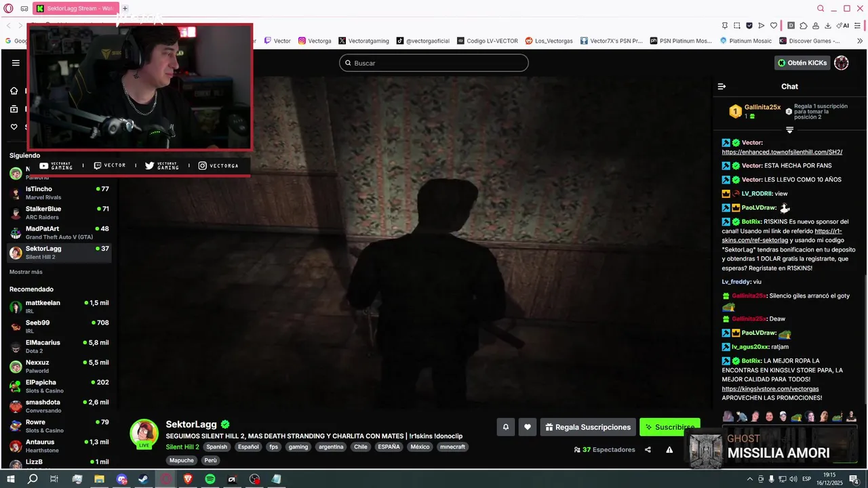The height and width of the screenshot is (488, 868).
Task: Click the Opera flow send arrow icon
Action: click(x=762, y=26)
